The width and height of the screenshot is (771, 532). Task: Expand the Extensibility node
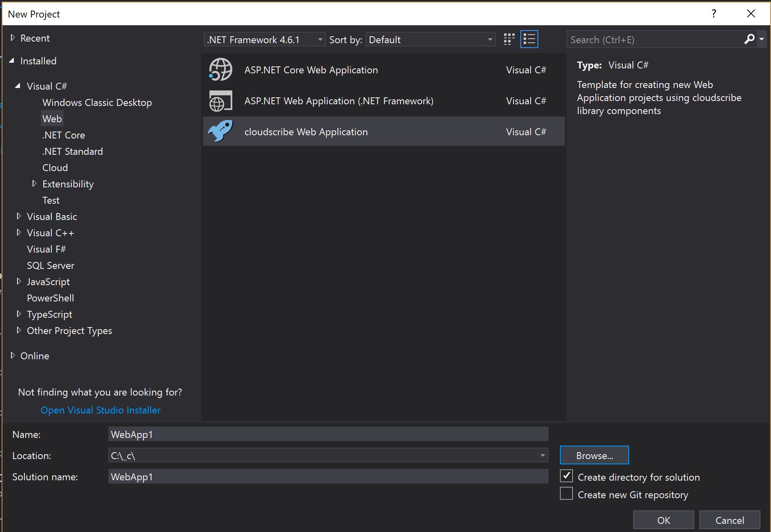click(x=34, y=184)
